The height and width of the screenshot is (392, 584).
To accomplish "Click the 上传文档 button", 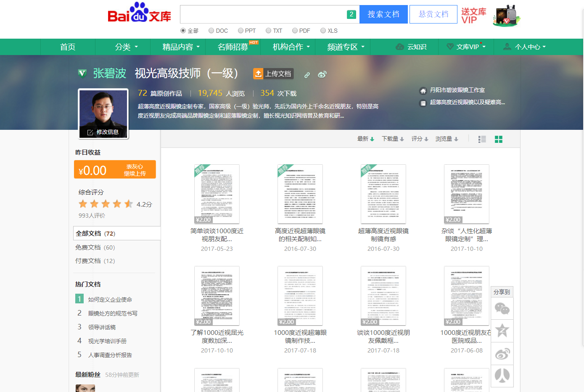I will pyautogui.click(x=273, y=74).
